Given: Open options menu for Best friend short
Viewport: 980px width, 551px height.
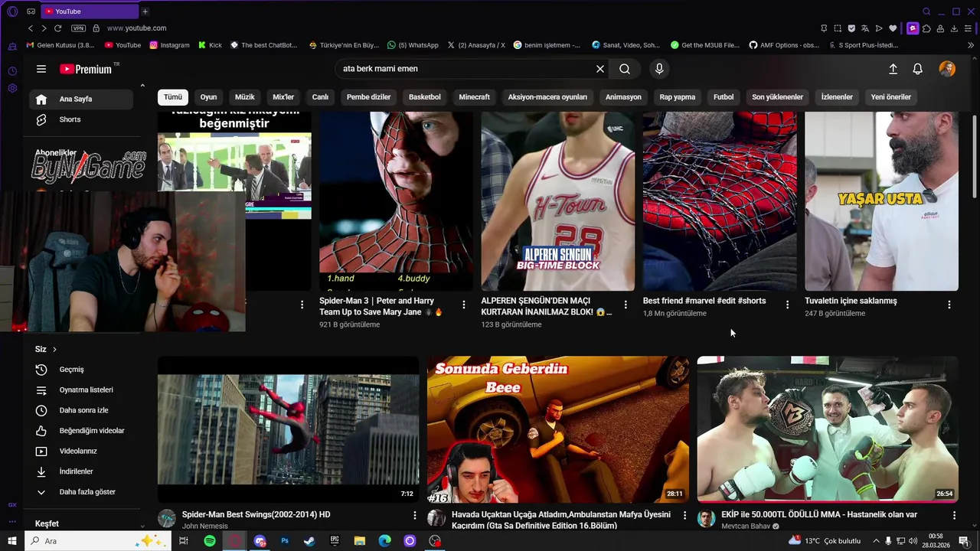Looking at the screenshot, I should (787, 305).
